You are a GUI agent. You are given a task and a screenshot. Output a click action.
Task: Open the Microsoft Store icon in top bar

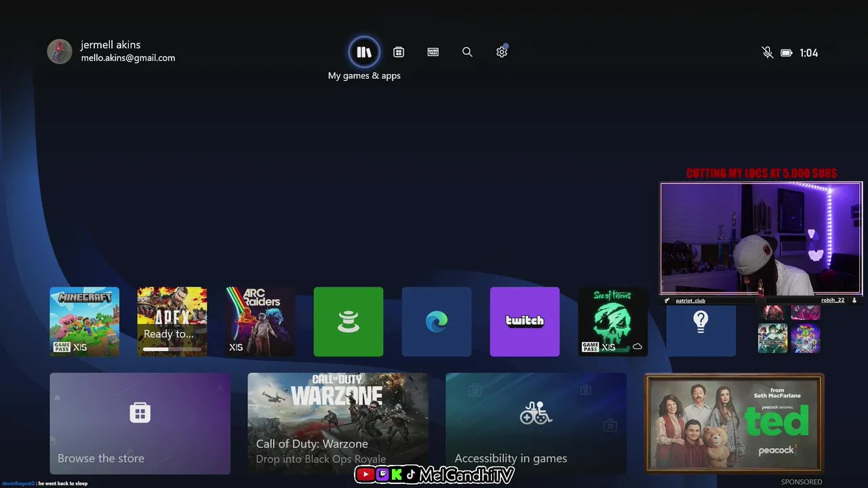pos(399,52)
